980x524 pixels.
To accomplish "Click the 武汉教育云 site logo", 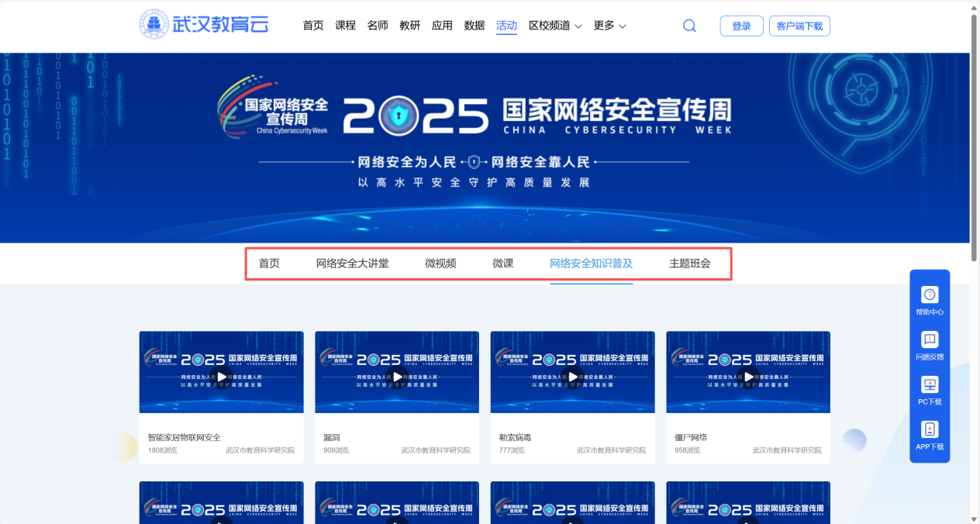I will pyautogui.click(x=204, y=25).
